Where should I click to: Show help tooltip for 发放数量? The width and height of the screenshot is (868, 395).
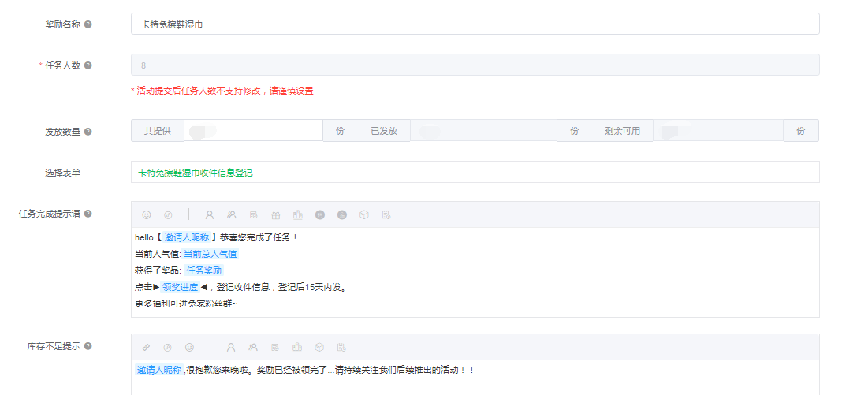(88, 132)
